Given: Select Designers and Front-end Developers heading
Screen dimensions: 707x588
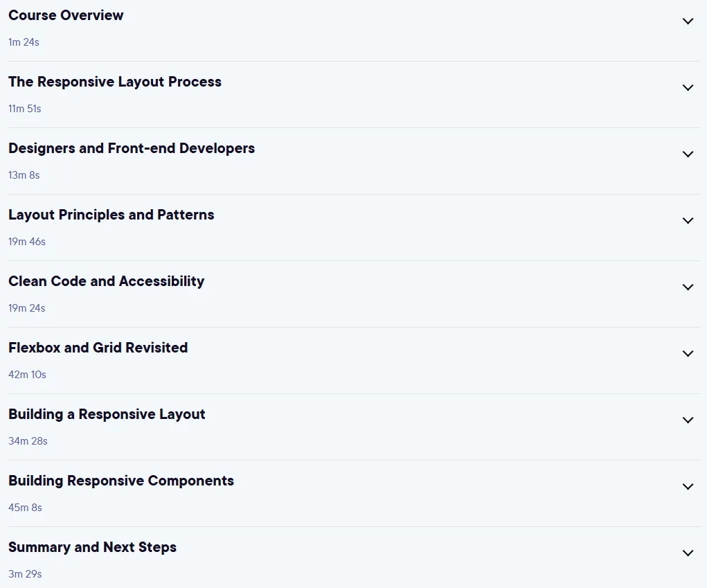Looking at the screenshot, I should (132, 148).
